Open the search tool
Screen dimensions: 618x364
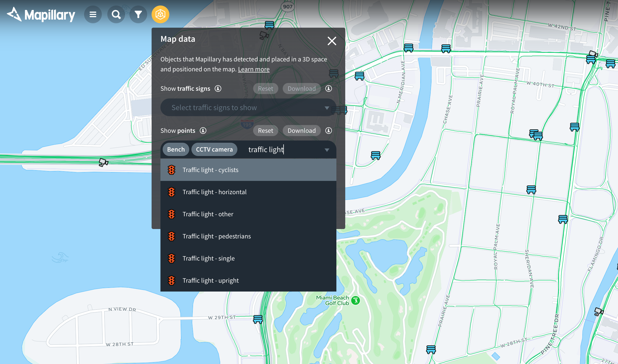click(x=116, y=14)
